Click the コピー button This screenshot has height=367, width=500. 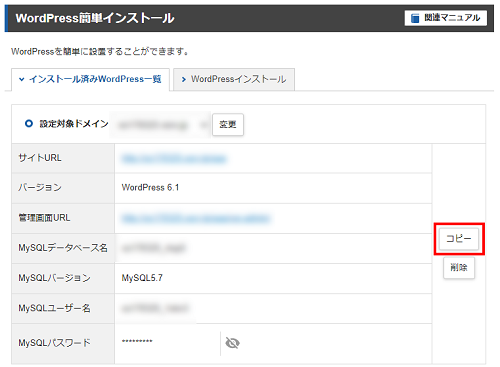point(459,239)
